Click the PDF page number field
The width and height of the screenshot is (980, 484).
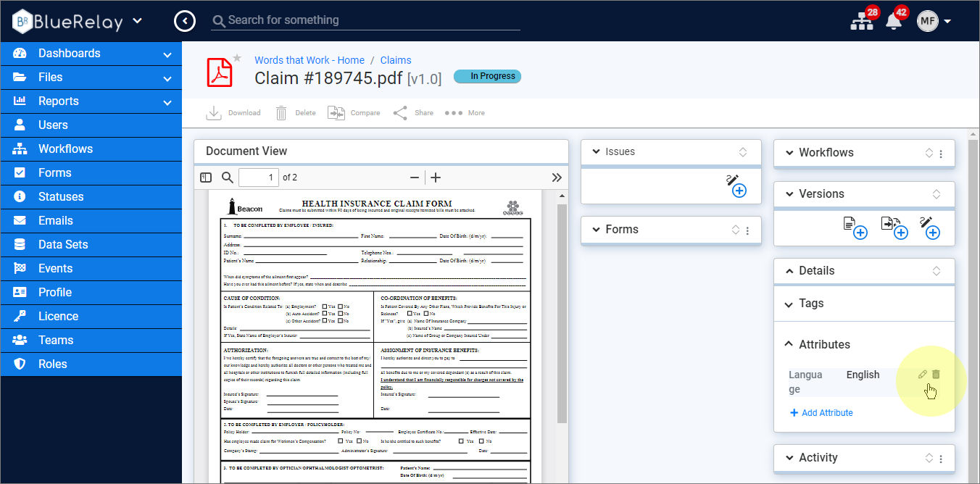point(259,178)
